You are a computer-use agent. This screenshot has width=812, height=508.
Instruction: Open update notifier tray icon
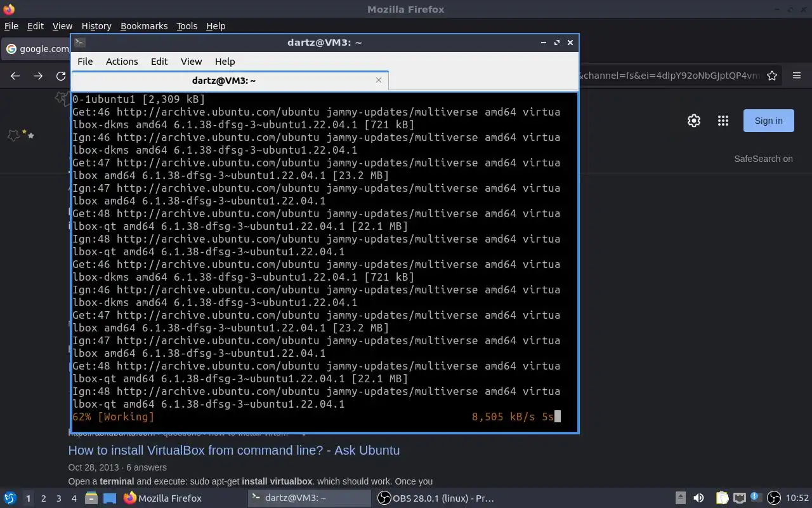tap(756, 498)
